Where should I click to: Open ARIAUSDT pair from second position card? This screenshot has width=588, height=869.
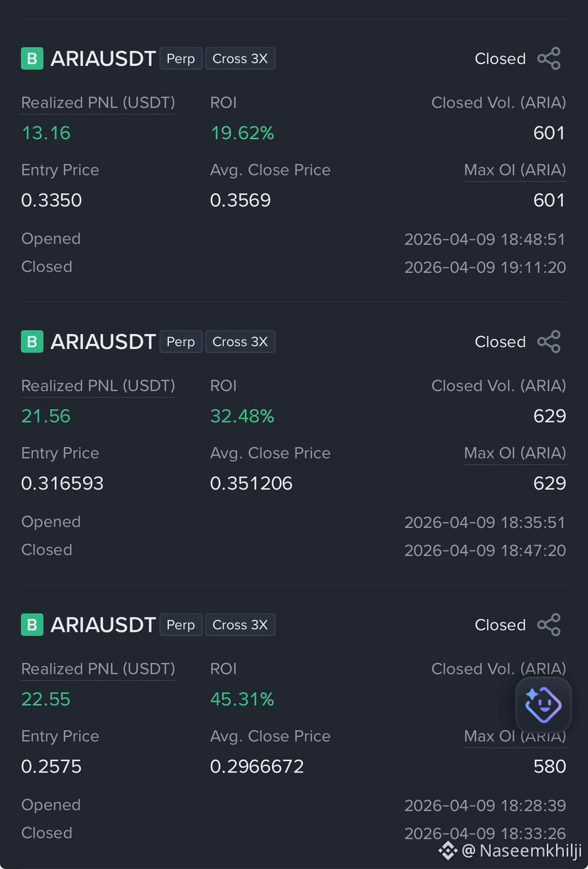[103, 342]
